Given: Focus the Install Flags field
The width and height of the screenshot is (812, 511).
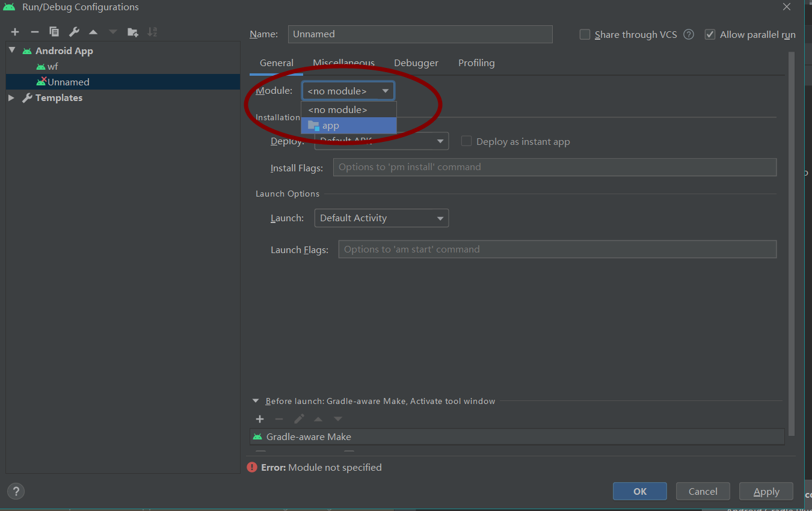Looking at the screenshot, I should click(555, 167).
